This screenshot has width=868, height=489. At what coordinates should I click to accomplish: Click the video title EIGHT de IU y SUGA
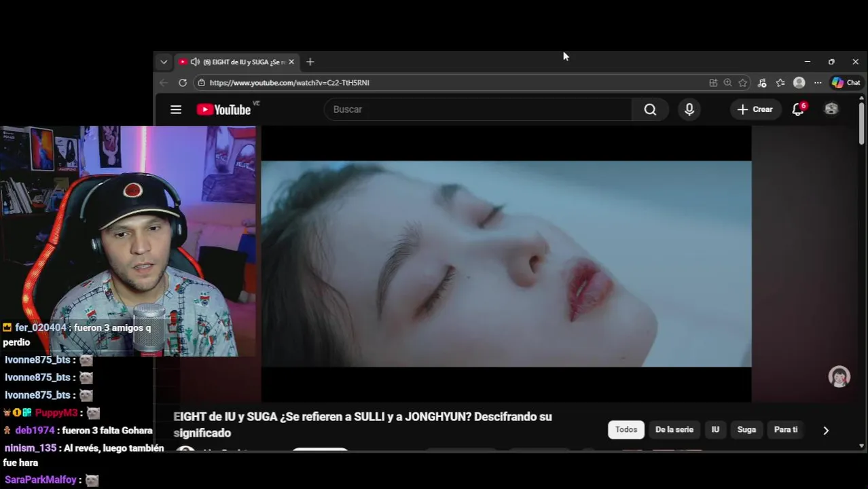(x=363, y=424)
